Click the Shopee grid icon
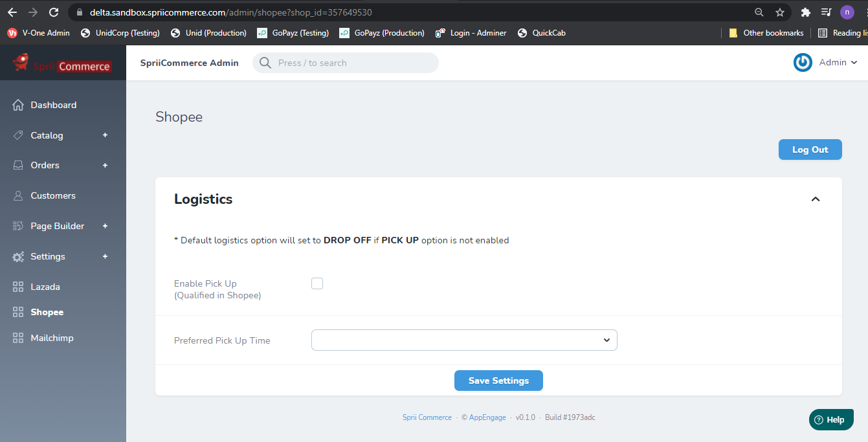The image size is (868, 442). click(18, 312)
